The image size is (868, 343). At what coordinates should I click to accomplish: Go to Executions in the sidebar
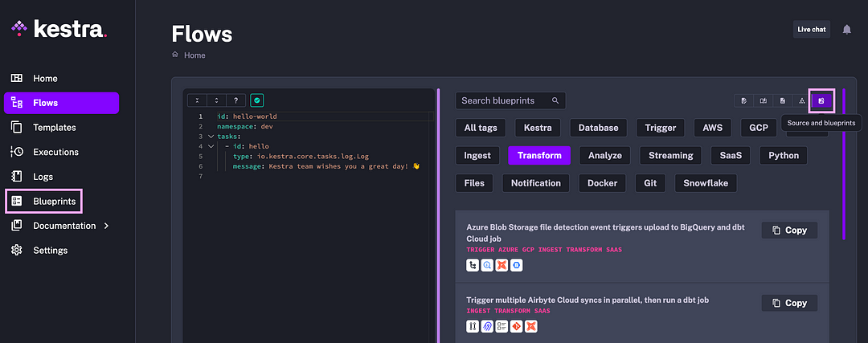pyautogui.click(x=55, y=152)
